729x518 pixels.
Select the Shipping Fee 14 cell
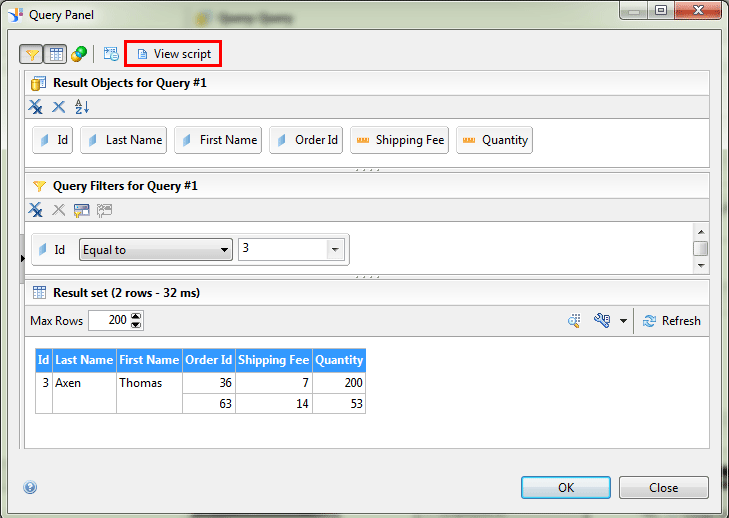[x=274, y=404]
